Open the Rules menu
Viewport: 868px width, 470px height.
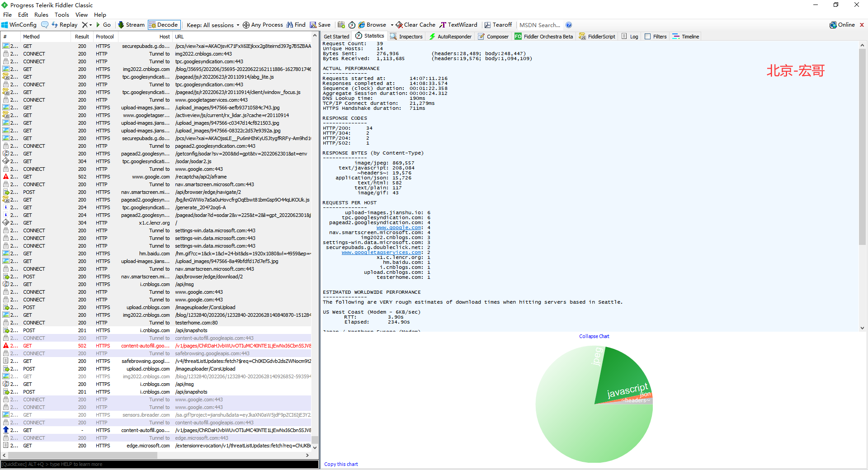click(41, 14)
